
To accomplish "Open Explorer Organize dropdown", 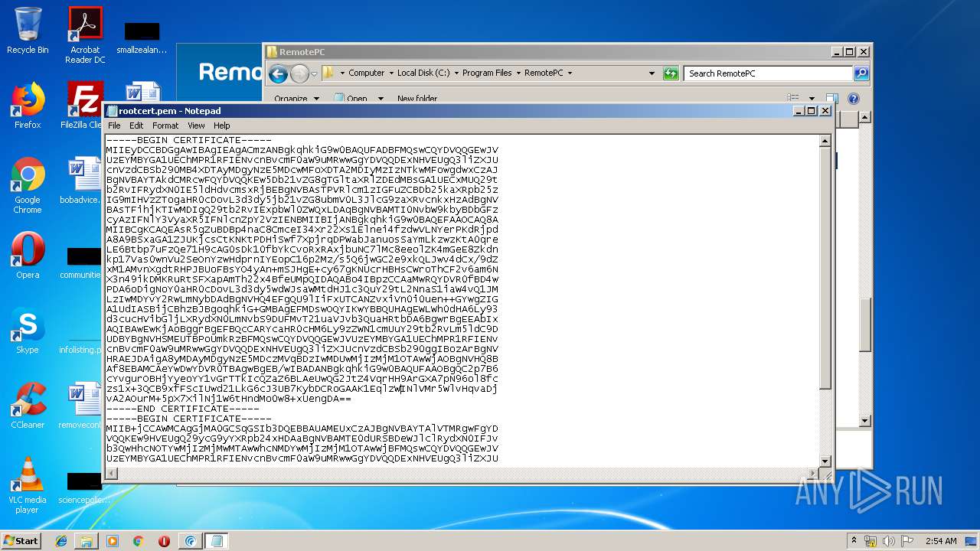I will (296, 98).
